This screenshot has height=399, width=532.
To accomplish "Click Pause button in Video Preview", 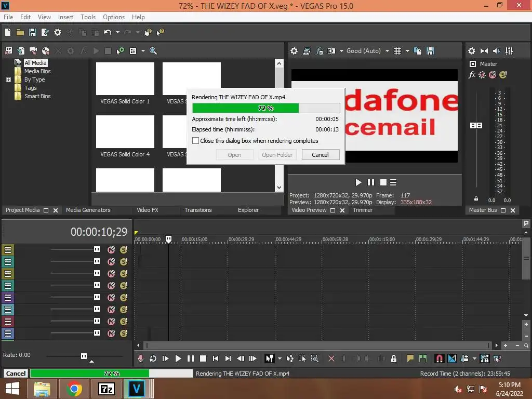I will [371, 182].
